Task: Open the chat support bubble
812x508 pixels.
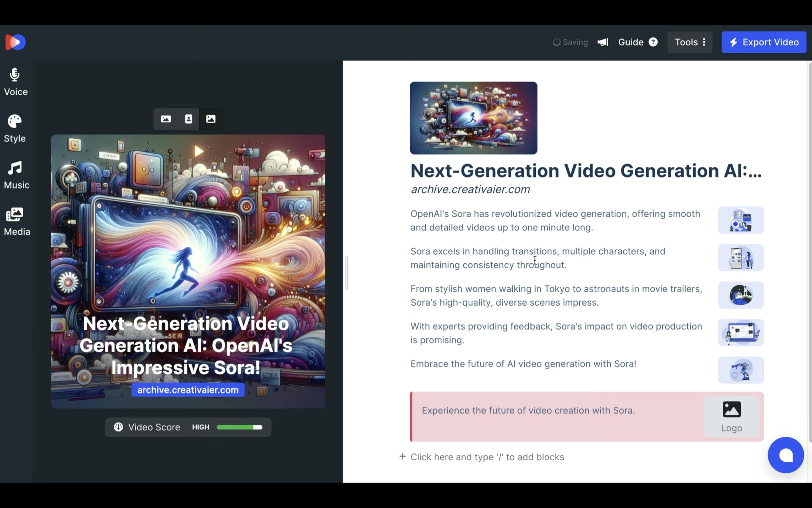Action: click(x=785, y=455)
